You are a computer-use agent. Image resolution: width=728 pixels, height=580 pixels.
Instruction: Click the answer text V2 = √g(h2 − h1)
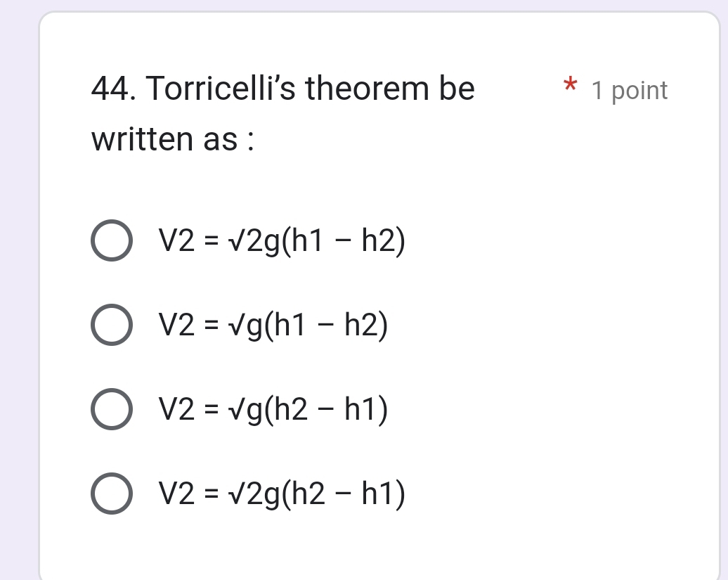(x=273, y=410)
